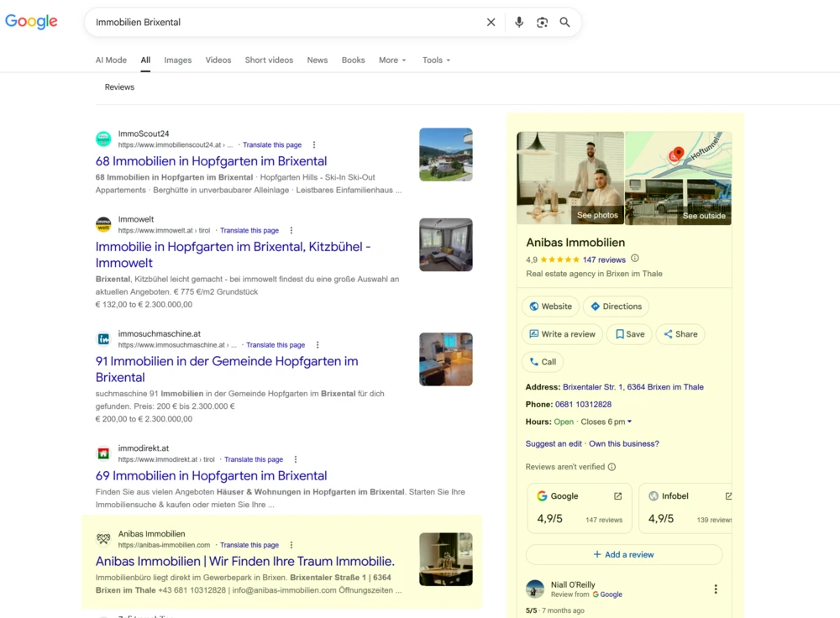Screen dimensions: 840x618
Task: Call Anibas Immobilien via Call button
Action: pos(543,362)
